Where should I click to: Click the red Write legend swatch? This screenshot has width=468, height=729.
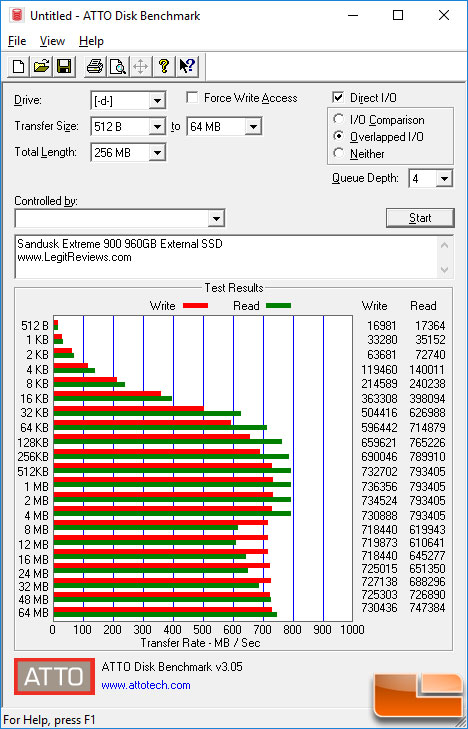click(195, 306)
